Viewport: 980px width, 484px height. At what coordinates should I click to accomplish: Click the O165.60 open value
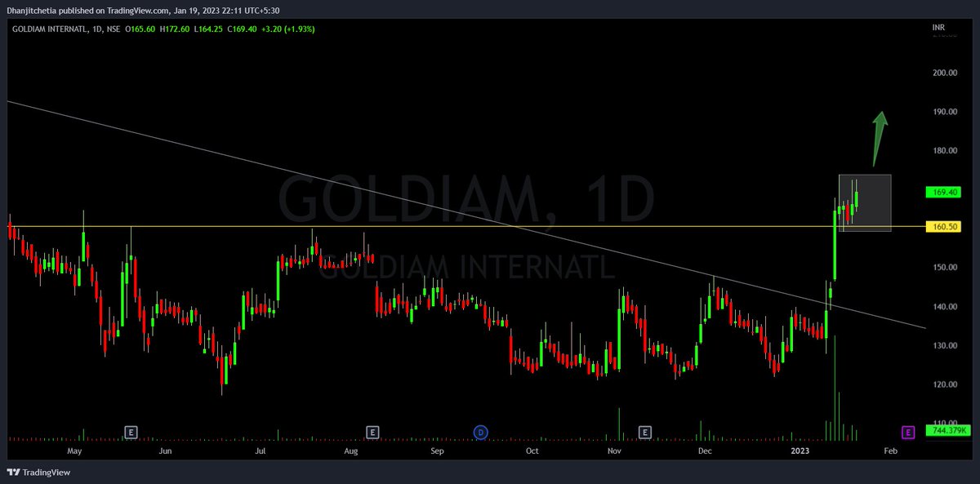tap(138, 29)
